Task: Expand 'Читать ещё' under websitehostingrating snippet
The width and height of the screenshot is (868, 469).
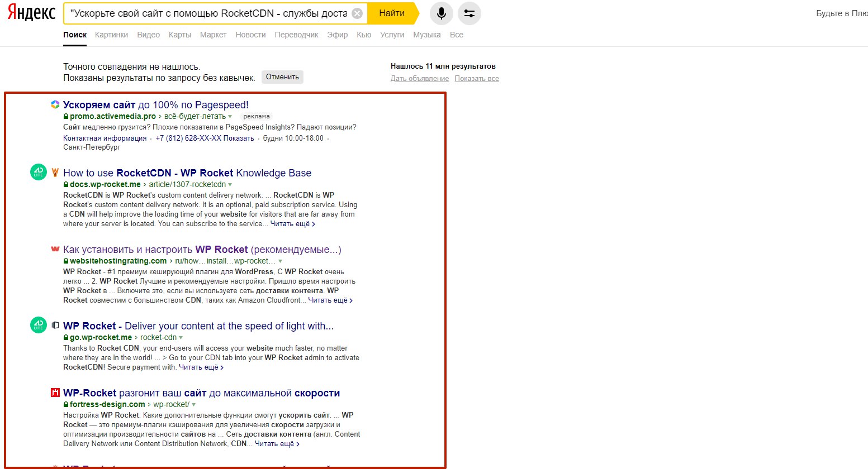Action: [330, 300]
